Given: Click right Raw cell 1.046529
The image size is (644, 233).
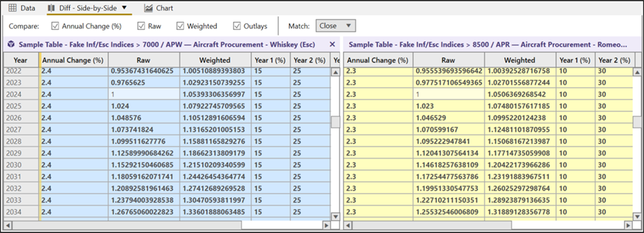Looking at the screenshot, I should pyautogui.click(x=448, y=118).
